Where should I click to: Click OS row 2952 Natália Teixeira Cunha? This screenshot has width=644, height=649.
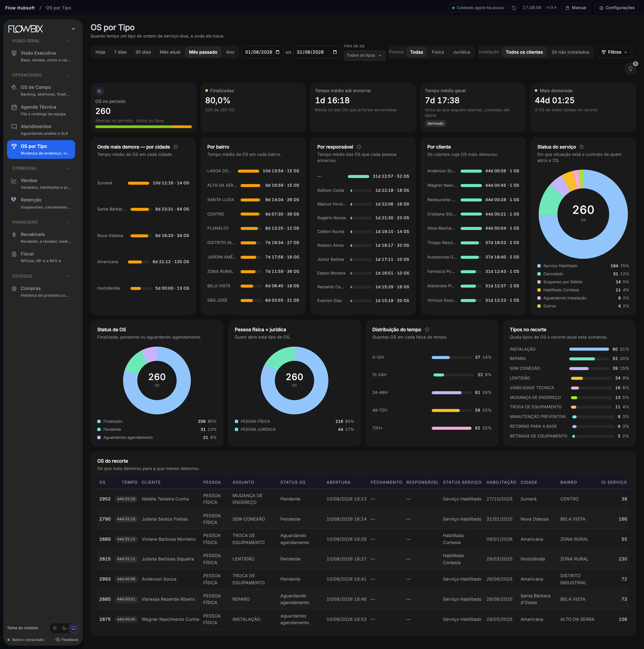363,499
